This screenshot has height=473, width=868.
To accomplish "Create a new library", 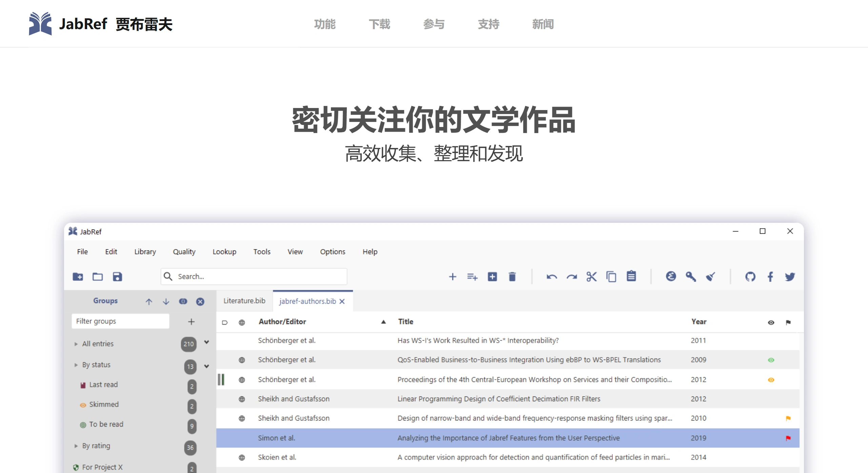I will (78, 277).
